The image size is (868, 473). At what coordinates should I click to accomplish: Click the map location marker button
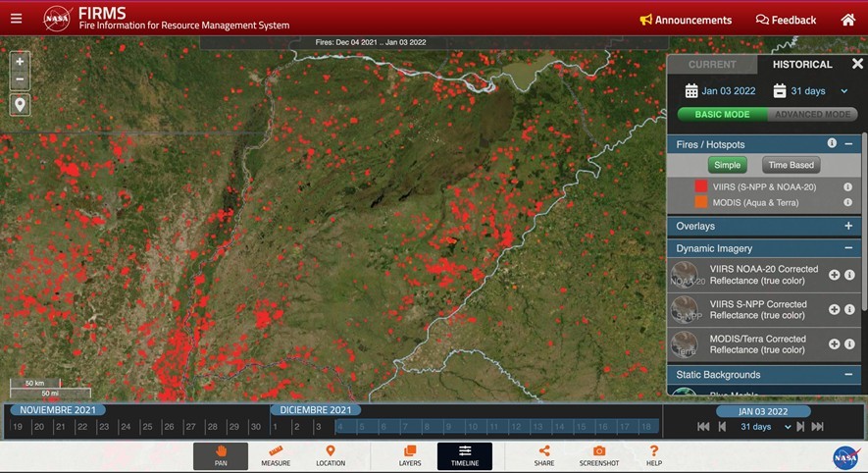(20, 105)
